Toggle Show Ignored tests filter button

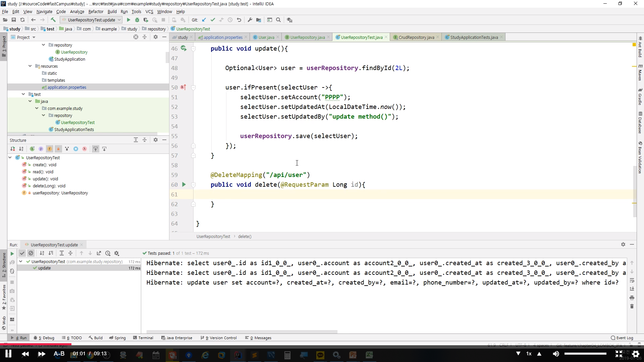pos(31,253)
